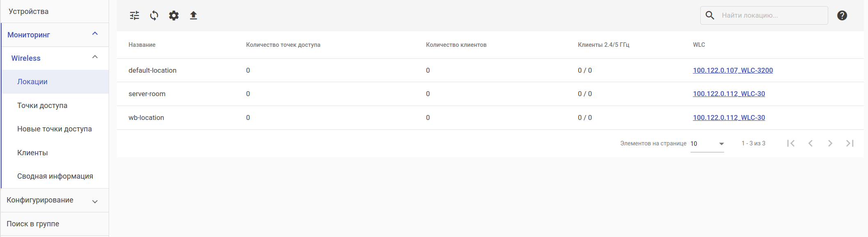This screenshot has width=868, height=237.
Task: Go to the first page of results
Action: click(x=791, y=143)
